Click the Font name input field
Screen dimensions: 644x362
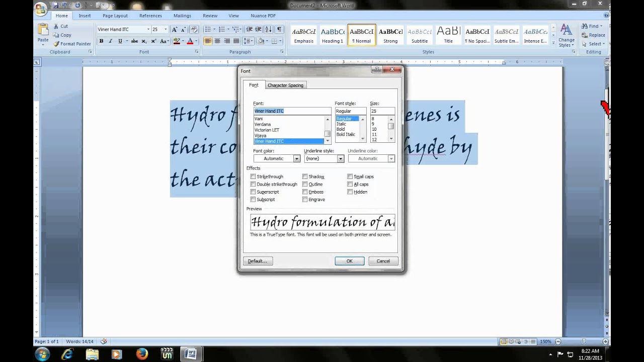point(292,111)
